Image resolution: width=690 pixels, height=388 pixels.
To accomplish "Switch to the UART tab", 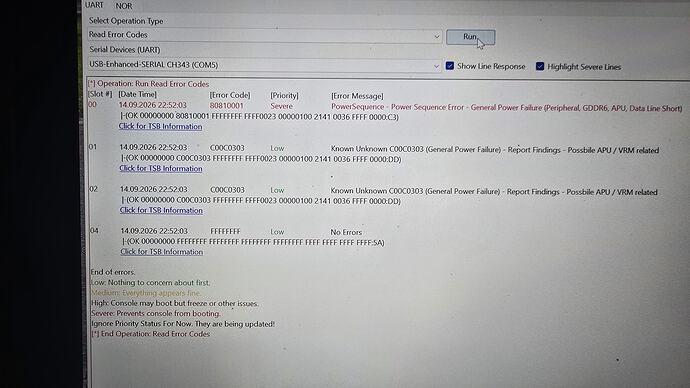I will 94,5.
